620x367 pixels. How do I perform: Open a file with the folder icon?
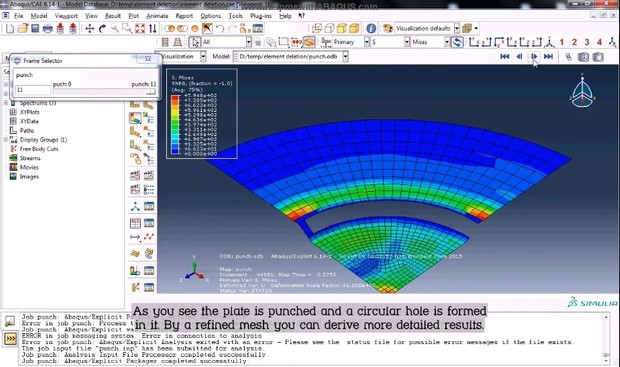coord(23,28)
